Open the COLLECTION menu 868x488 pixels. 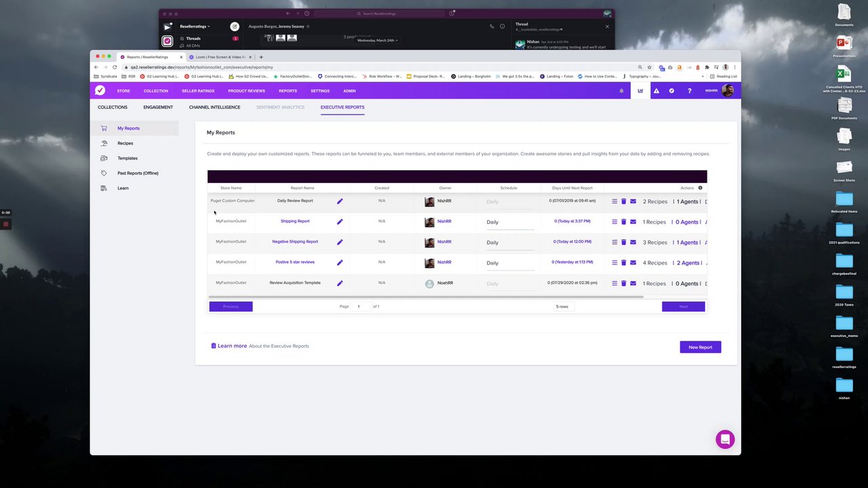(155, 91)
